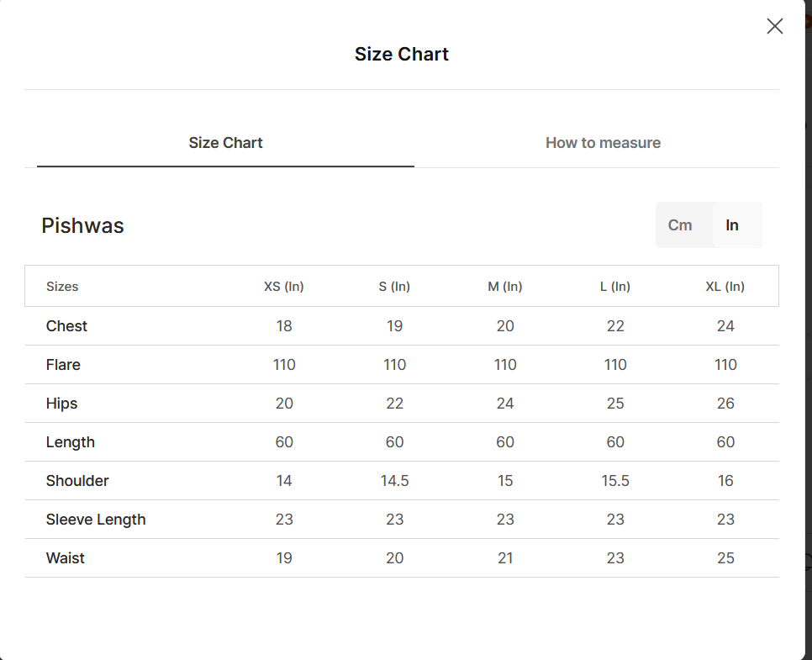Click the XL (In) column header
Screen dimensions: 812x660
click(x=725, y=287)
